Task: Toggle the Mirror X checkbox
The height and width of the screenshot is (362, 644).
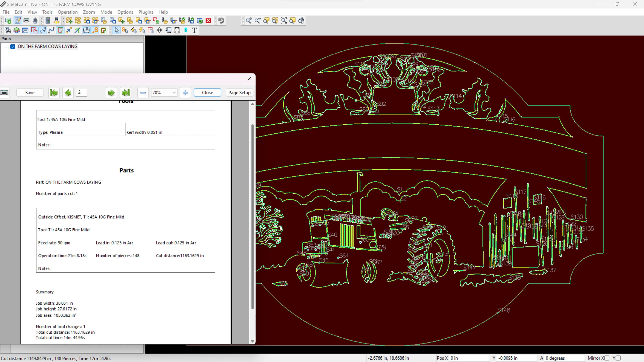Action: click(x=607, y=358)
